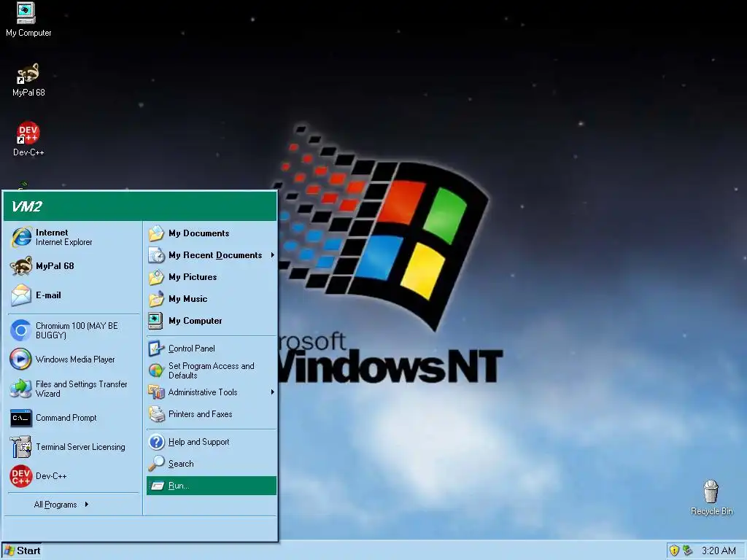Launch Windows Media Player entry
Viewport: 747px width, 560px height.
pos(74,359)
